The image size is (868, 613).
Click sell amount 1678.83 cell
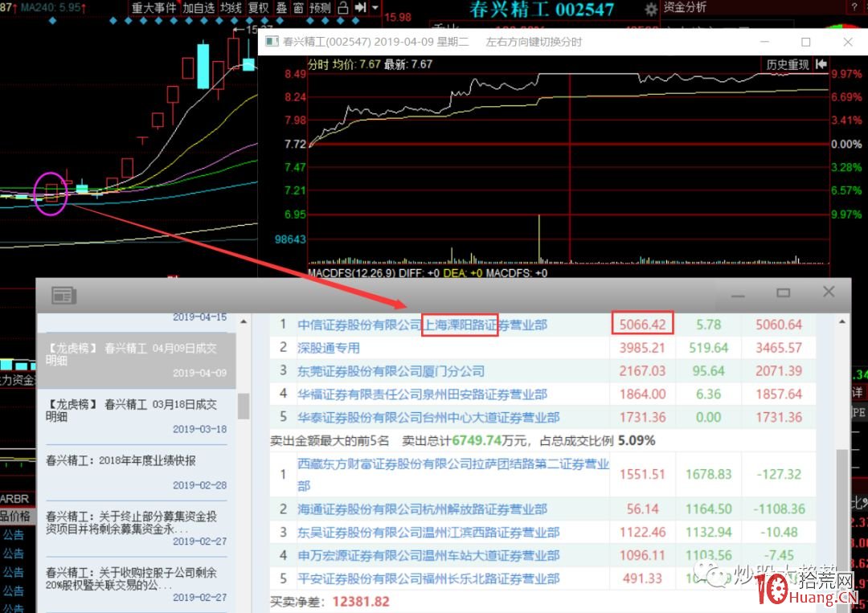click(709, 474)
